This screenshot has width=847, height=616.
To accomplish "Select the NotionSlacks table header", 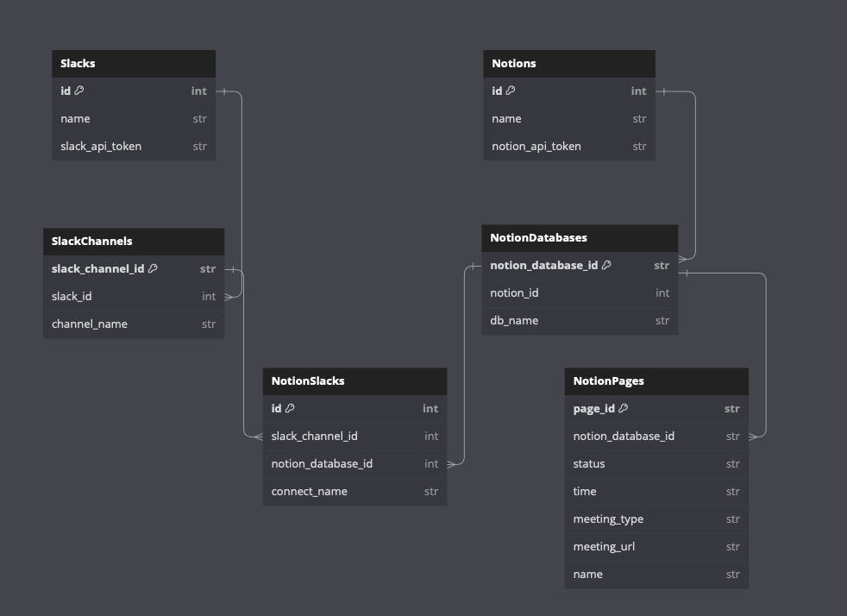I will [354, 381].
